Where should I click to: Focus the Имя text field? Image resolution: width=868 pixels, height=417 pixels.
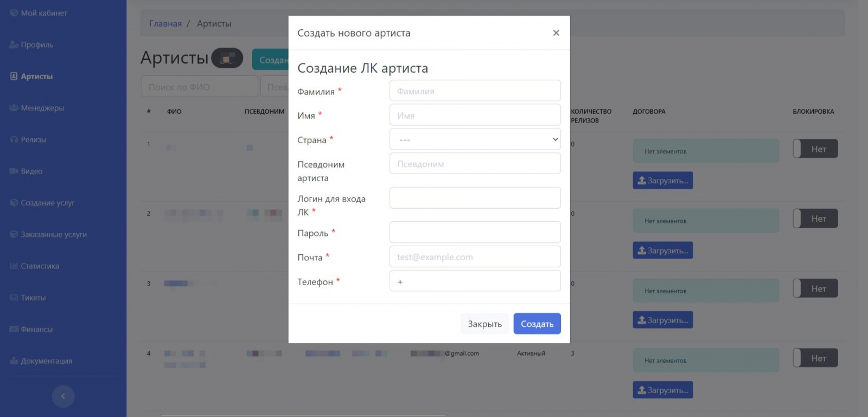(475, 115)
